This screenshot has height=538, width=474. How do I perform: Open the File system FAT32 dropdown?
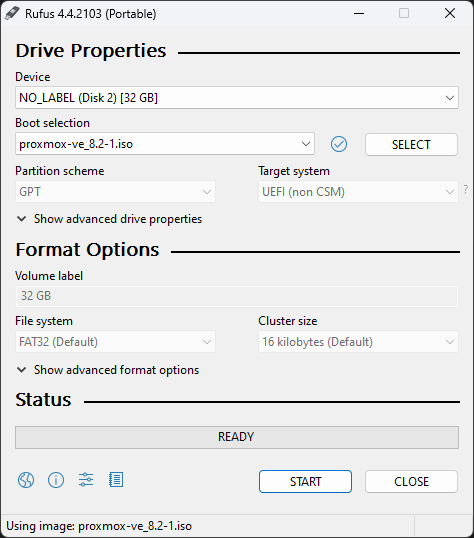115,342
